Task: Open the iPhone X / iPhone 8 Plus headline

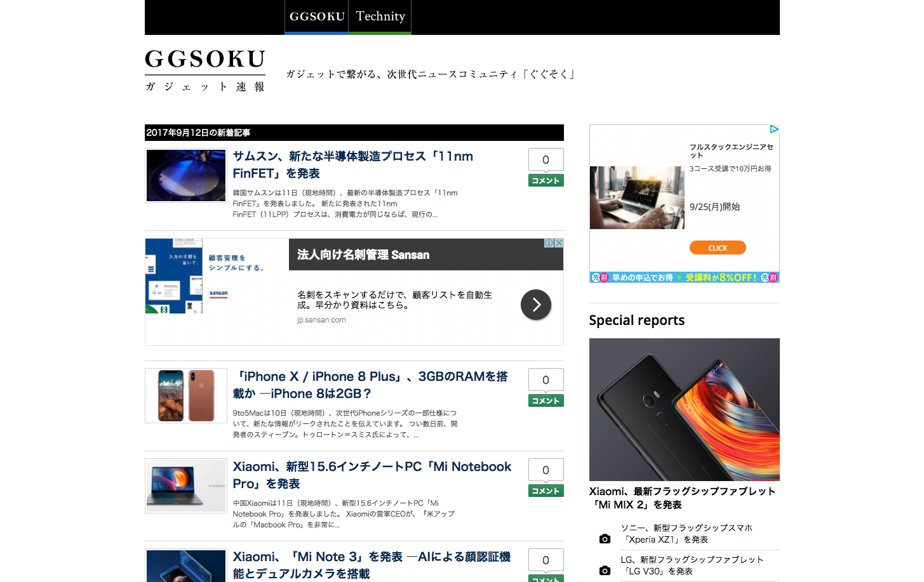Action: (370, 385)
